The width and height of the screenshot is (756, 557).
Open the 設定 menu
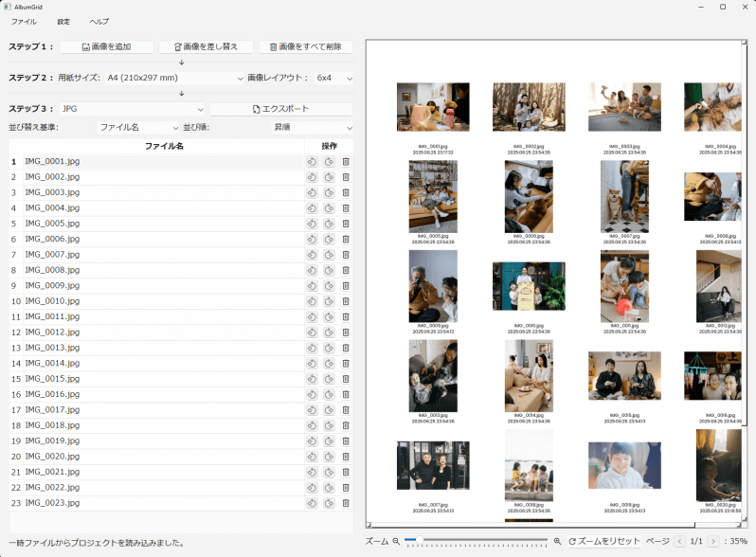click(x=63, y=21)
